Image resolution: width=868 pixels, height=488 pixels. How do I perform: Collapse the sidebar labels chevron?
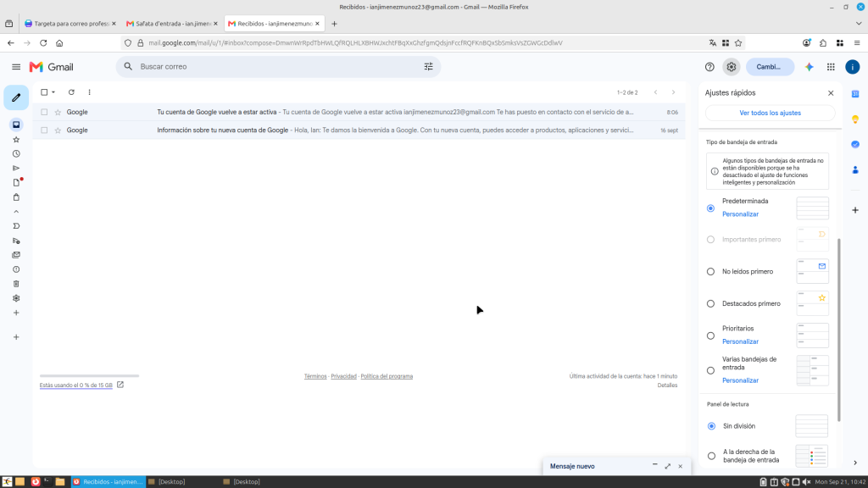pyautogui.click(x=16, y=212)
